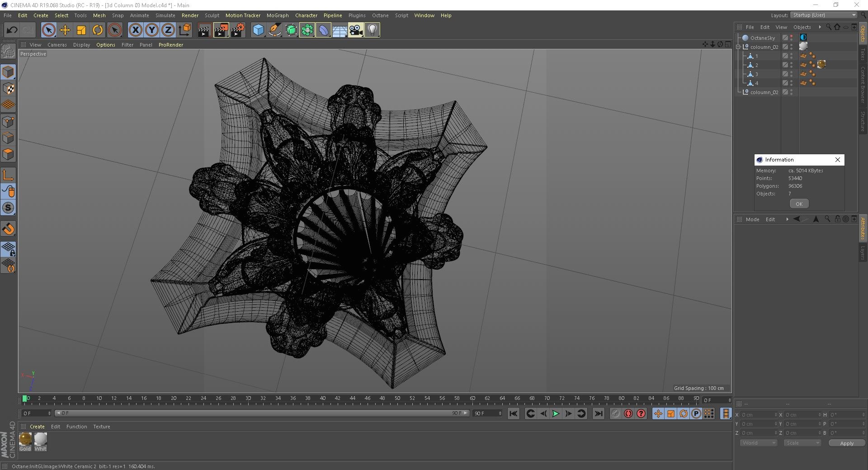Image resolution: width=868 pixels, height=470 pixels.
Task: Toggle Z axis lock
Action: point(168,30)
